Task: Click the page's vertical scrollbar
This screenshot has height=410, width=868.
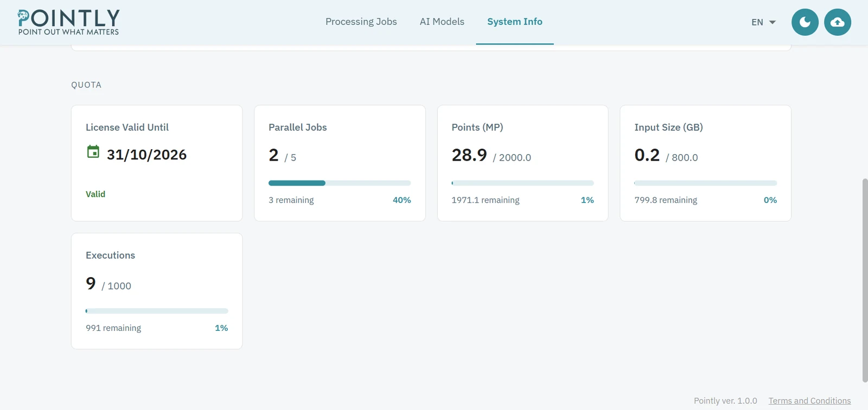Action: (865, 280)
